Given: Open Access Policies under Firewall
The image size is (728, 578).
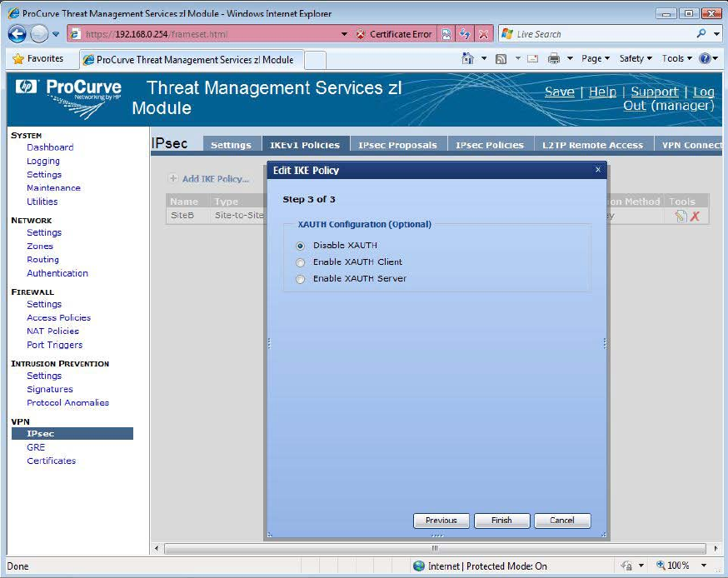Looking at the screenshot, I should (58, 317).
